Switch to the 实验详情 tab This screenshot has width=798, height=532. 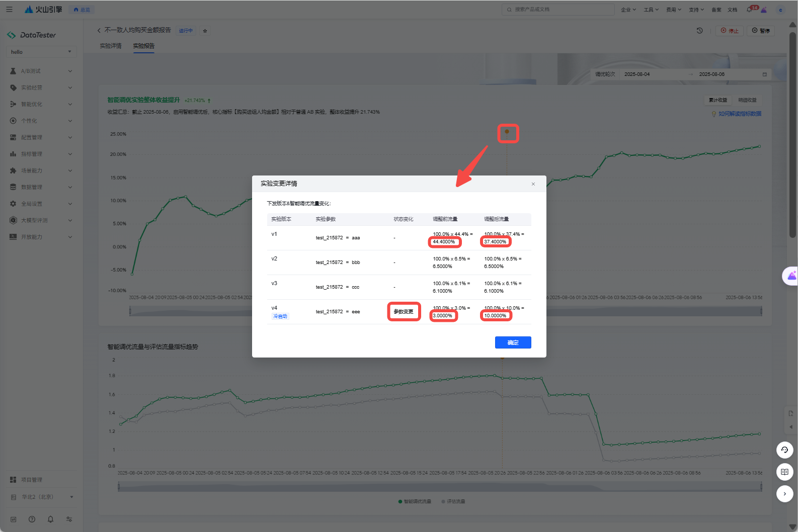click(x=111, y=46)
